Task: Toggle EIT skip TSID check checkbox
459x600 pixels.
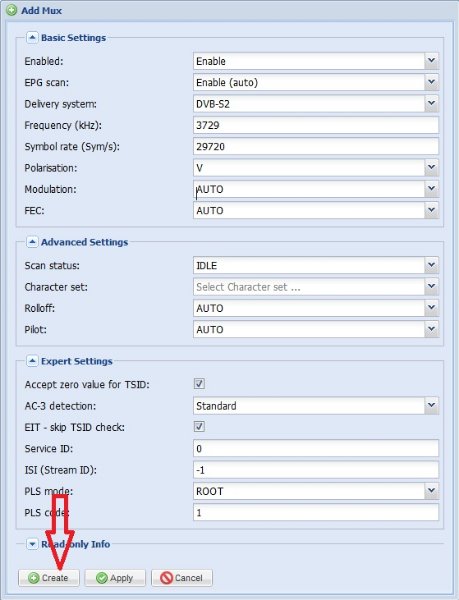Action: [199, 427]
